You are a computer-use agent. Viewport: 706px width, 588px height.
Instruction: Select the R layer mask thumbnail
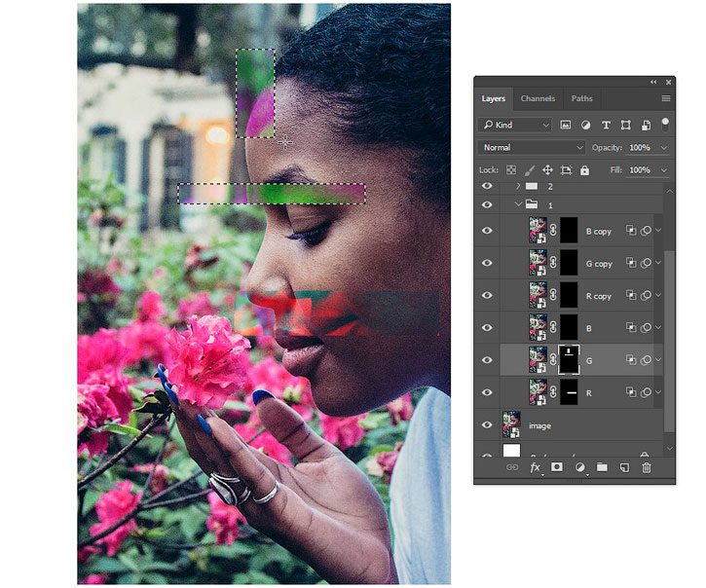(569, 392)
